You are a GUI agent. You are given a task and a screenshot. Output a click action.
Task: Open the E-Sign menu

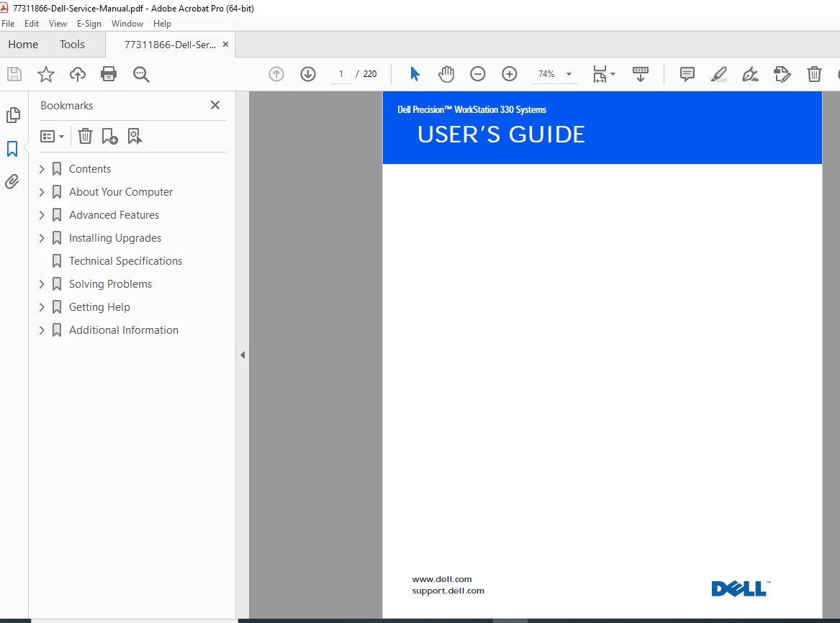[x=89, y=24]
